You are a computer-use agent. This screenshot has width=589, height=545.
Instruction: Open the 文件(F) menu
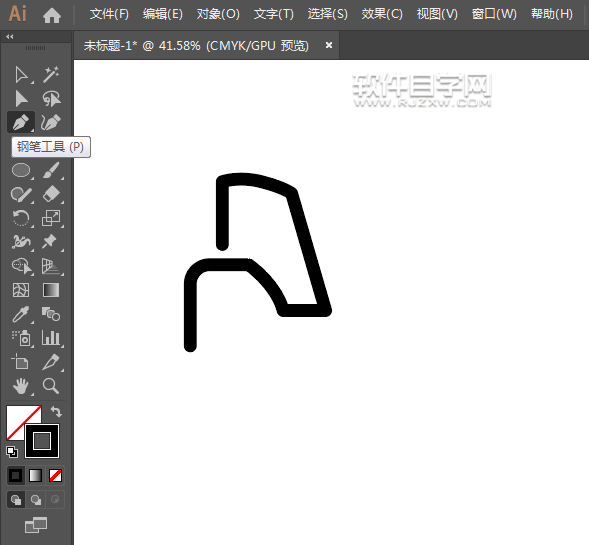(x=109, y=14)
